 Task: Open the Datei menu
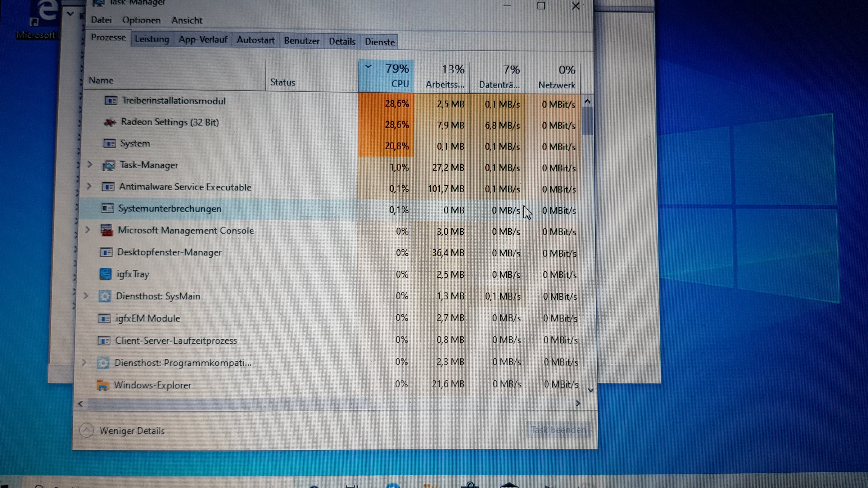point(101,20)
